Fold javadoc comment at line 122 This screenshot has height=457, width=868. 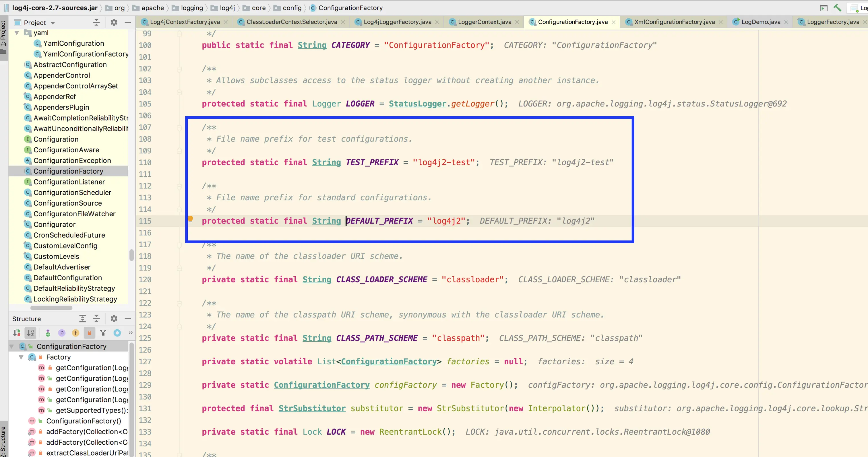click(179, 304)
